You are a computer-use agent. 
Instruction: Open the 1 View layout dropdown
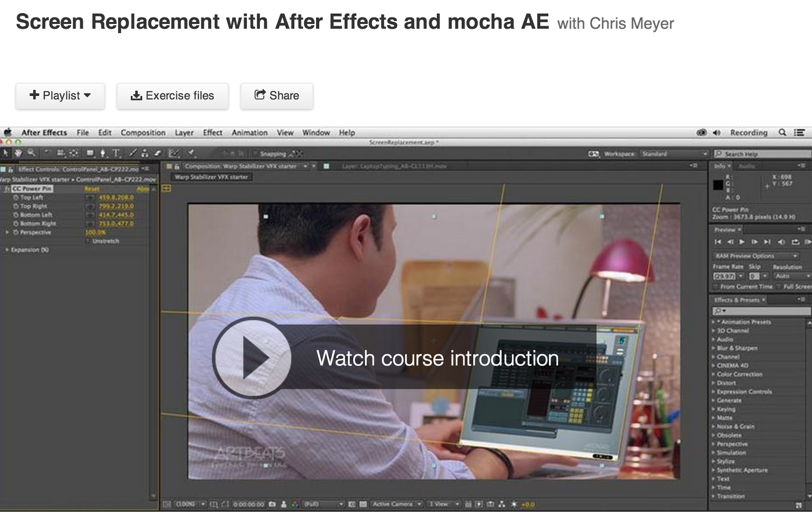[x=444, y=504]
